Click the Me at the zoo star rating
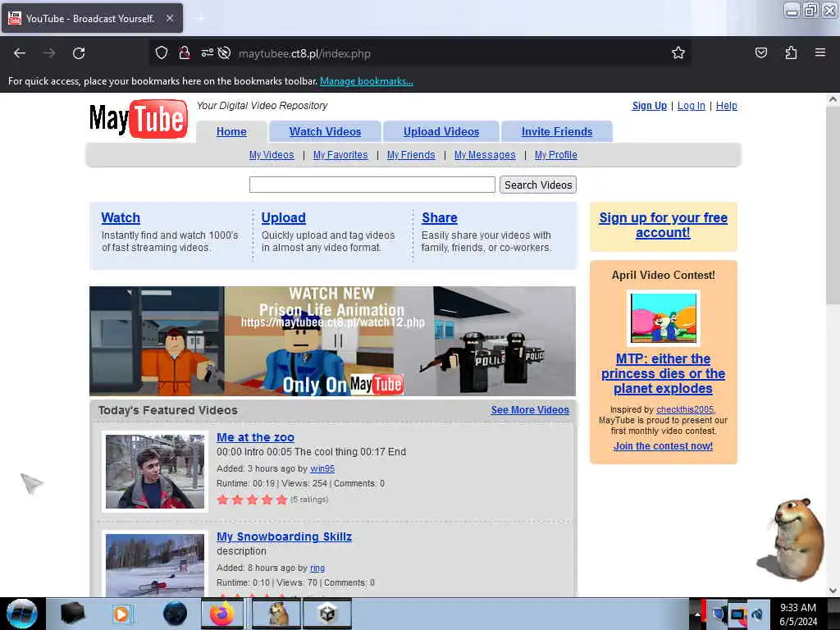The height and width of the screenshot is (630, 840). click(x=252, y=500)
